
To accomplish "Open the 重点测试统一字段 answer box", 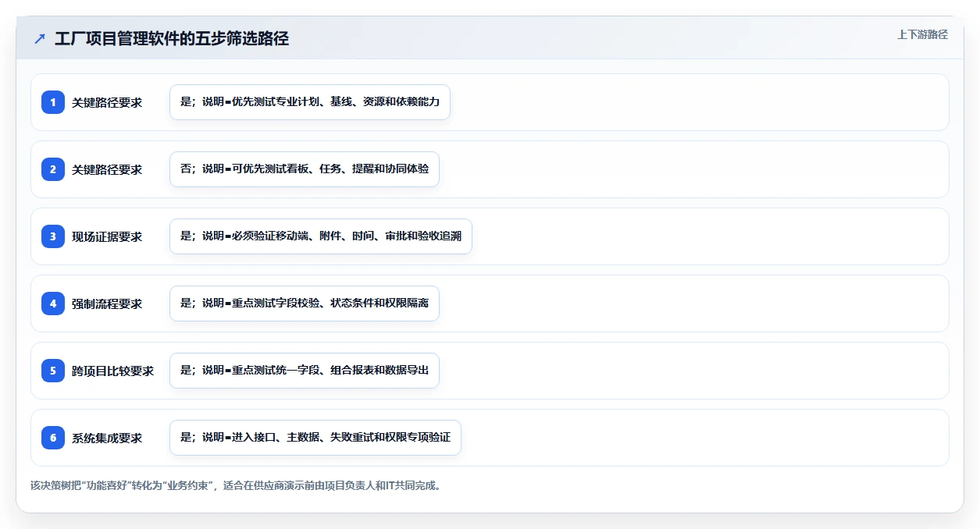I will coord(305,371).
